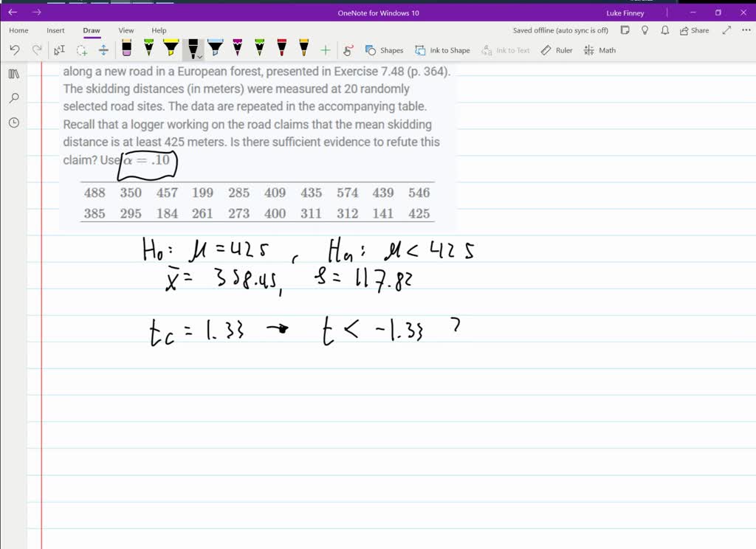Open the Shapes gallery

(384, 50)
